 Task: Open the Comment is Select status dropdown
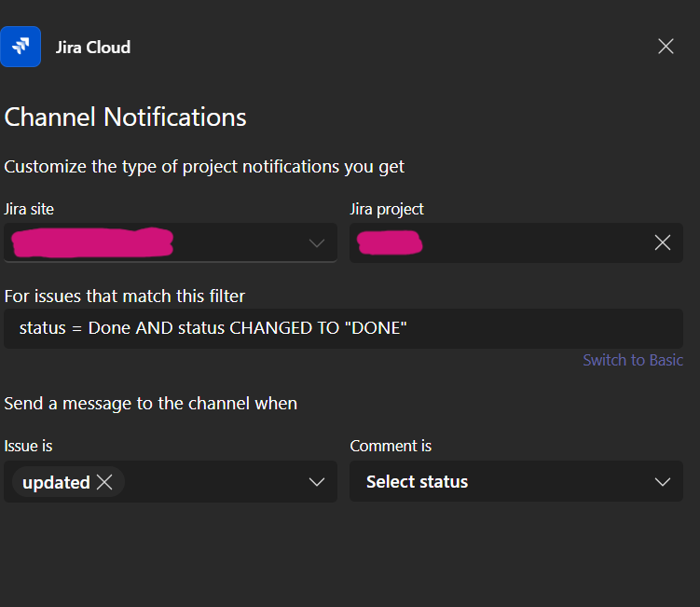tap(516, 481)
